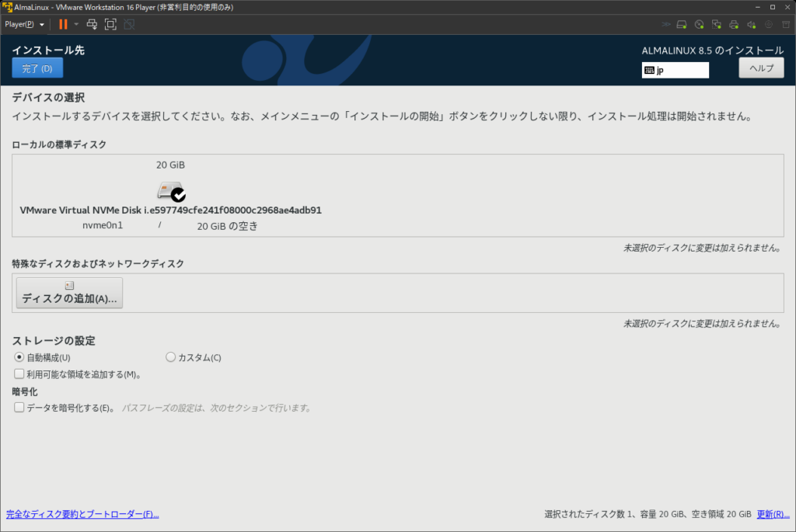The image size is (796, 532).
Task: Pause the virtual machine with the orange pause icon
Action: tap(63, 24)
